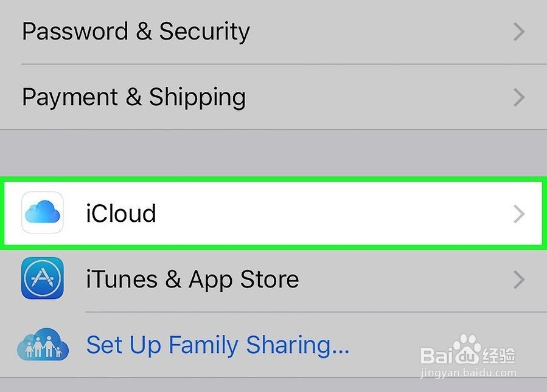The height and width of the screenshot is (392, 547).
Task: Tap blank space in Password & Security row
Action: 377,32
